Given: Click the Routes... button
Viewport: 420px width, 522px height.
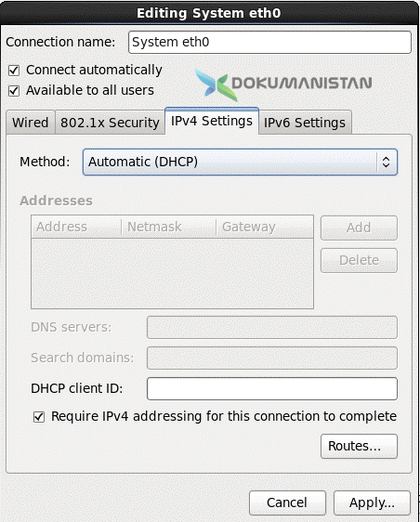Looking at the screenshot, I should point(359,446).
